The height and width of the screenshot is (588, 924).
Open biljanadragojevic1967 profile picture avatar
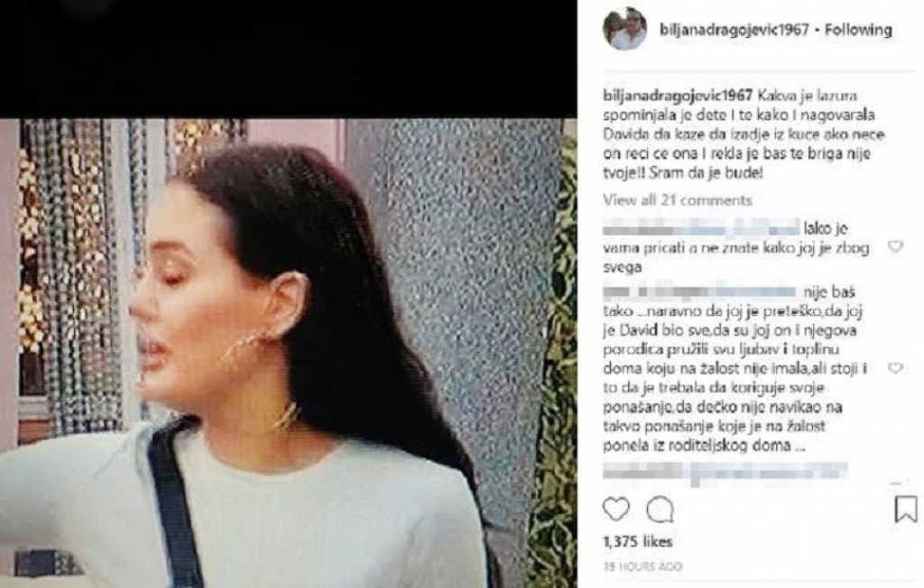[x=624, y=29]
